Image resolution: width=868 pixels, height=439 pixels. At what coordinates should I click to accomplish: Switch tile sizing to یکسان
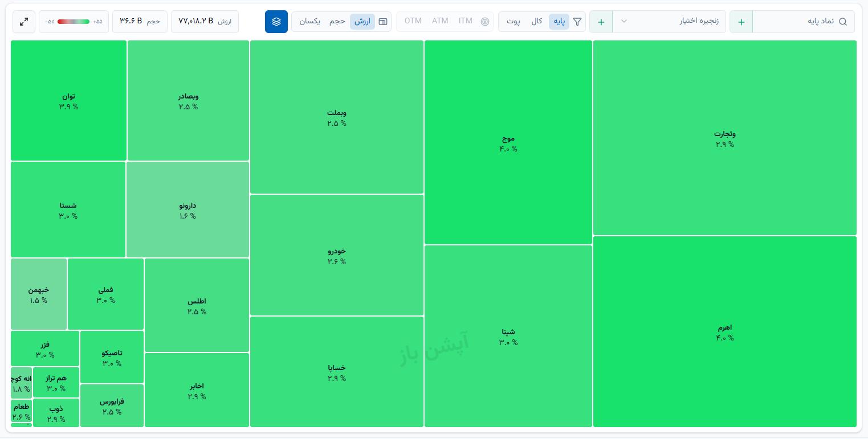(310, 22)
